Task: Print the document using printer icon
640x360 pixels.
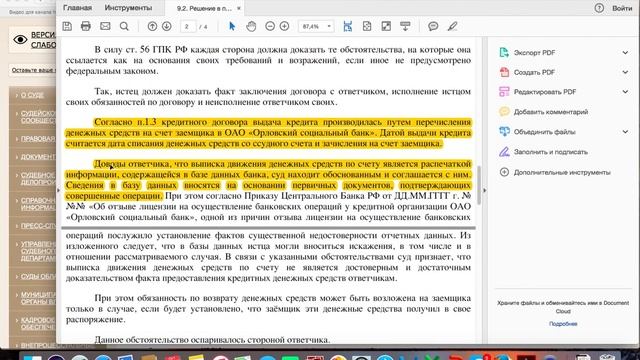Action: (86, 27)
